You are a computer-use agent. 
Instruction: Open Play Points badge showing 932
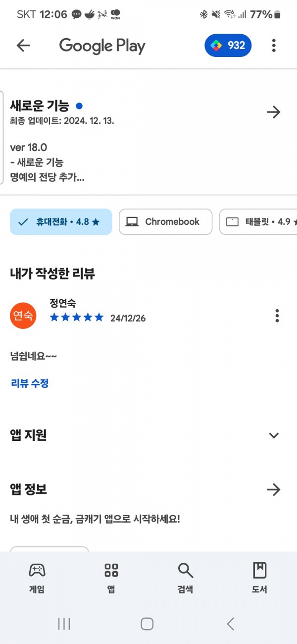228,46
